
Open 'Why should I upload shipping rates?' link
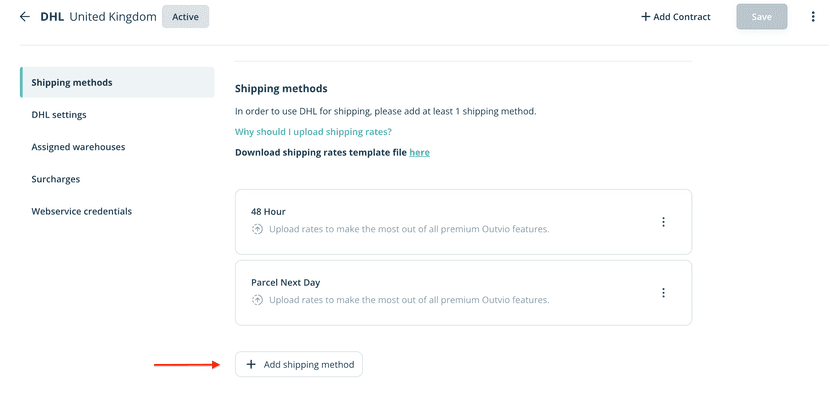click(x=313, y=132)
